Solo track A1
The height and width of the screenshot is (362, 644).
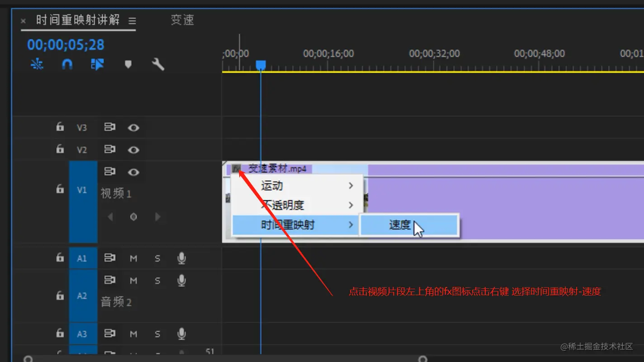[157, 259]
